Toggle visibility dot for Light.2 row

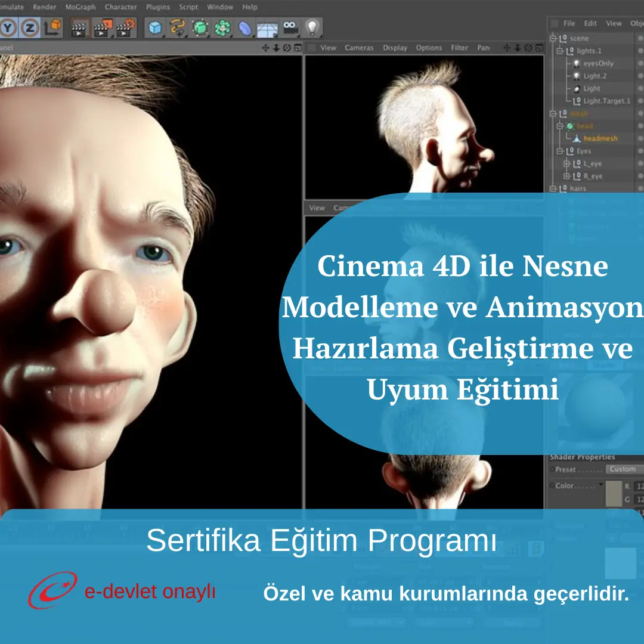coord(640,76)
